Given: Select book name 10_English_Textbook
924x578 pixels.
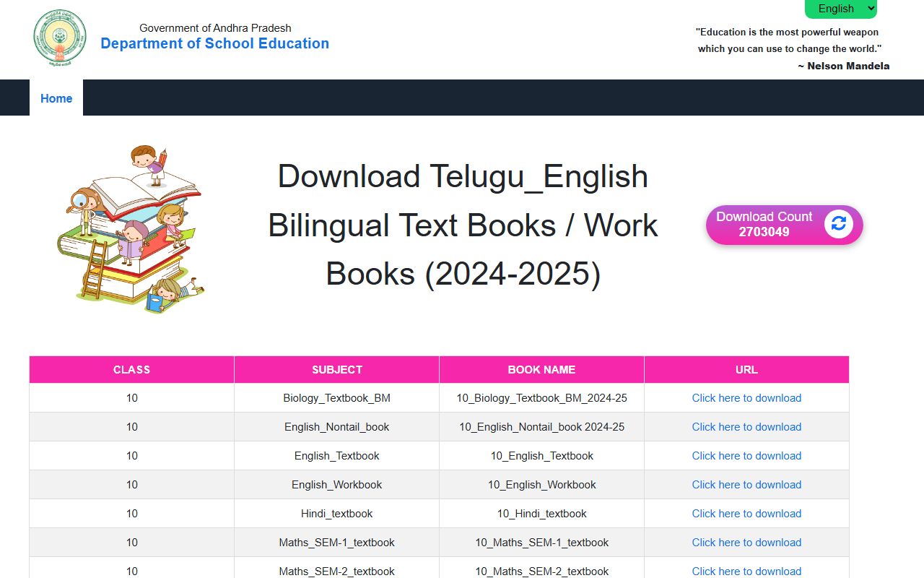Looking at the screenshot, I should [542, 456].
